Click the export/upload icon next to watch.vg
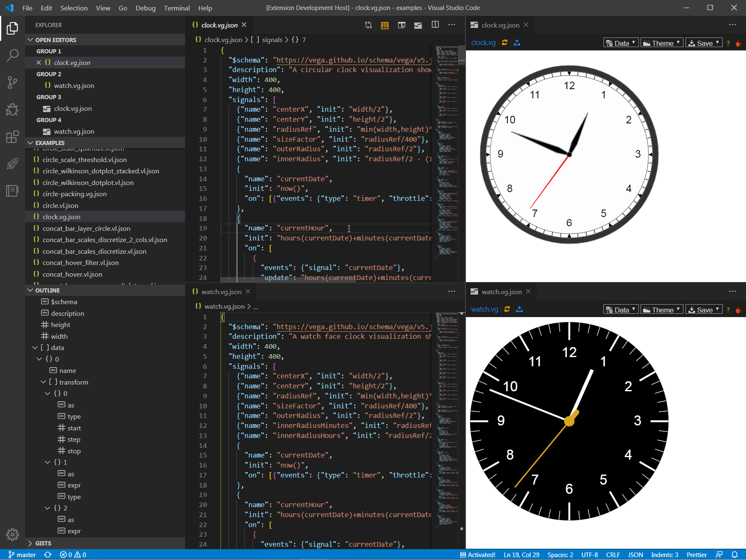Screen dimensions: 746x560 coord(519,309)
